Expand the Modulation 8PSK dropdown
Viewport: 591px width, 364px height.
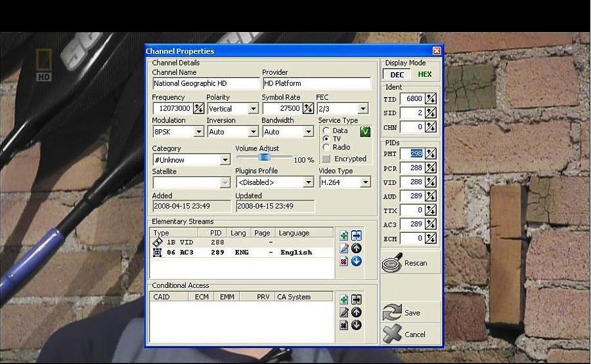click(x=198, y=132)
